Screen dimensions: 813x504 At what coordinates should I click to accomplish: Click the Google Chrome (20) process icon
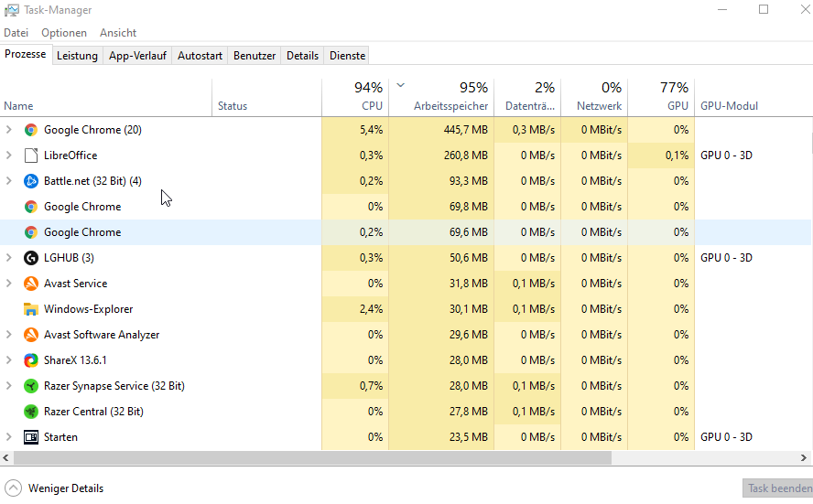coord(31,130)
